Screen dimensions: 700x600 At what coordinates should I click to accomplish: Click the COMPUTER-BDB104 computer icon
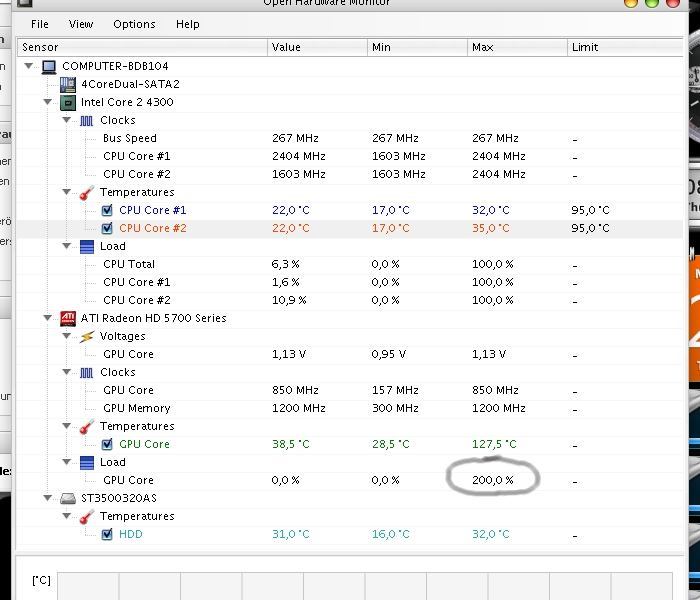49,67
